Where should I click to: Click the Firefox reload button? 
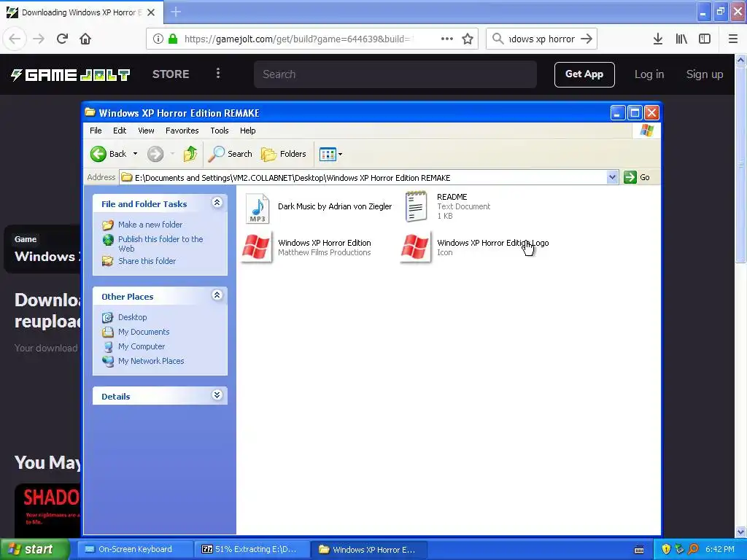(x=62, y=39)
